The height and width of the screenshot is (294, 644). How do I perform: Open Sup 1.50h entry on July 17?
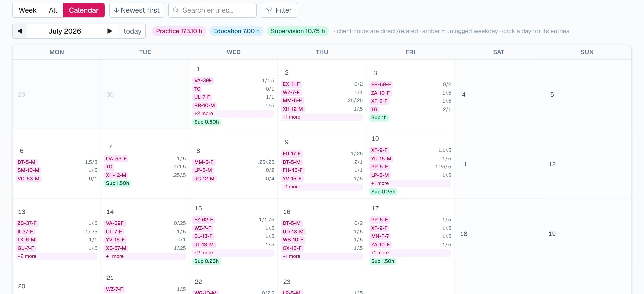383,261
